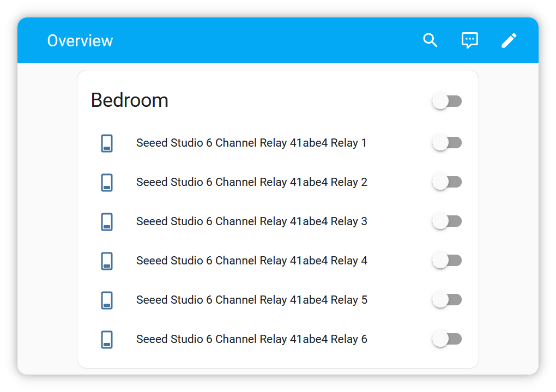This screenshot has width=556, height=392.
Task: Click the Relay 6 device icon
Action: tap(107, 340)
